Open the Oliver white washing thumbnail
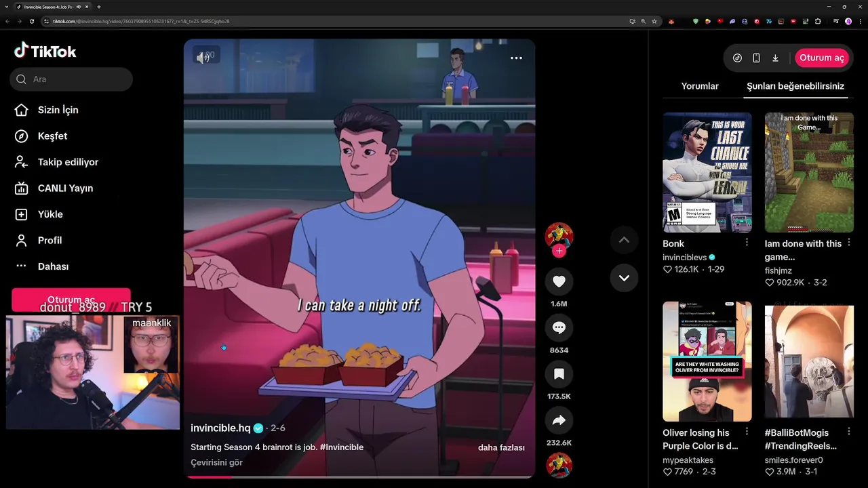The image size is (868, 488). [x=707, y=362]
